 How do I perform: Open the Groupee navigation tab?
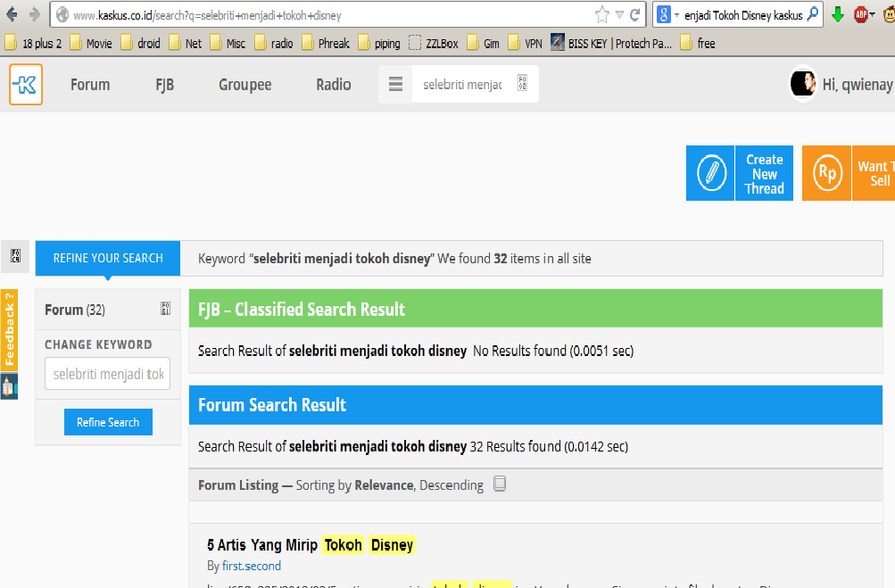pyautogui.click(x=244, y=85)
